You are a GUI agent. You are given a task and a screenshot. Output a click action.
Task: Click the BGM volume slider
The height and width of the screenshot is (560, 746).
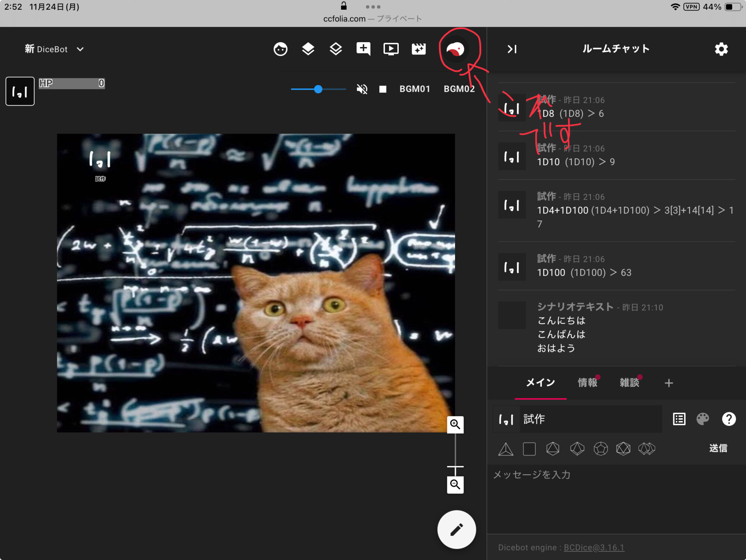tap(318, 89)
